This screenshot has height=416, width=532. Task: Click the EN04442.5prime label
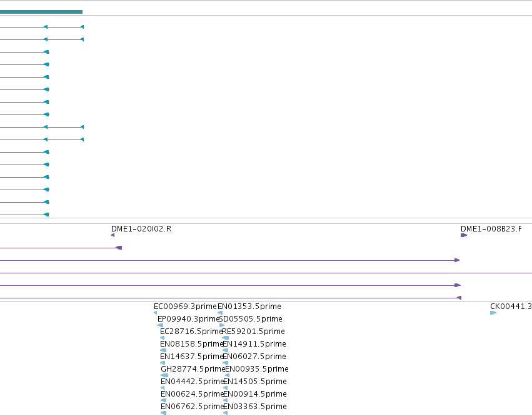tap(193, 382)
